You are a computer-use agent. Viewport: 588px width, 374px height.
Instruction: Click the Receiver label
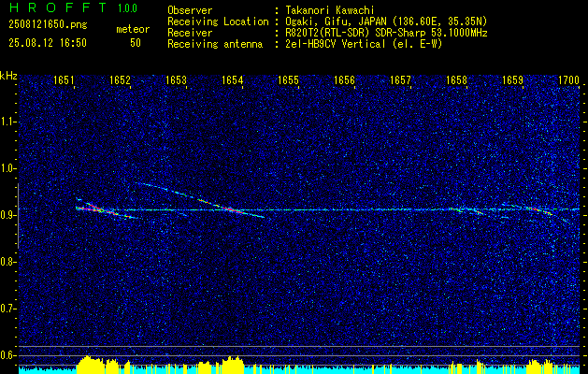coord(190,33)
